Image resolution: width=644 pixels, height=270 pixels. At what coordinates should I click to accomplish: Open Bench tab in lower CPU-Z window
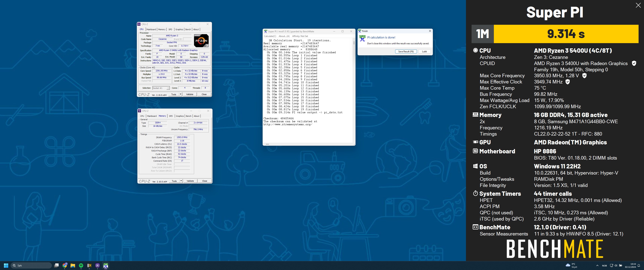point(189,116)
